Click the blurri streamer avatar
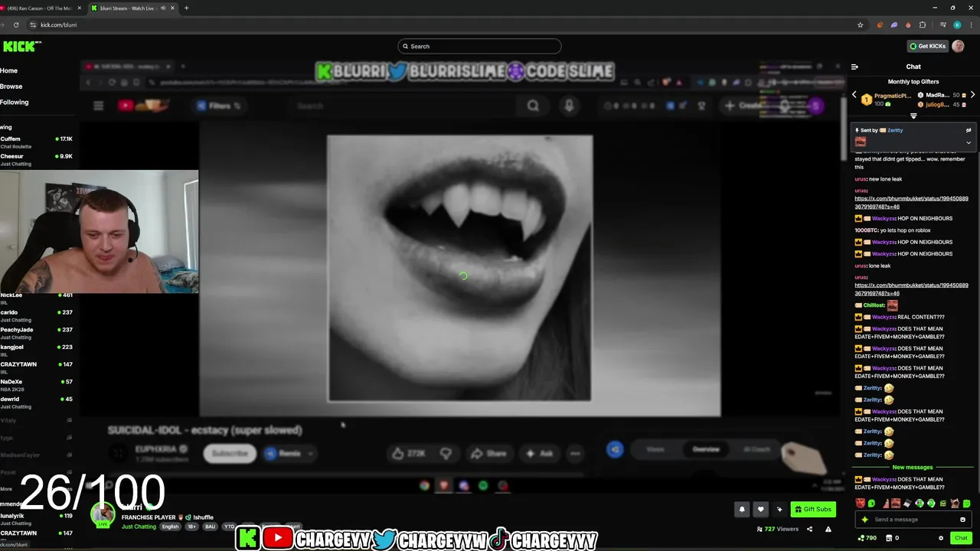The width and height of the screenshot is (980, 551). [x=103, y=514]
